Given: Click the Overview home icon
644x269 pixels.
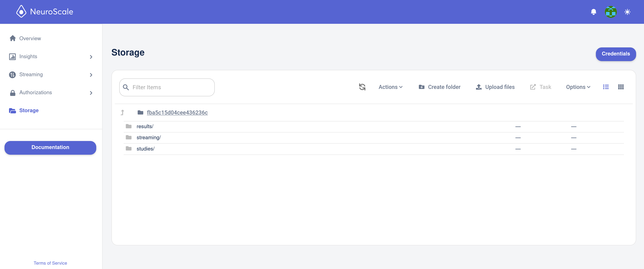Looking at the screenshot, I should click(13, 38).
